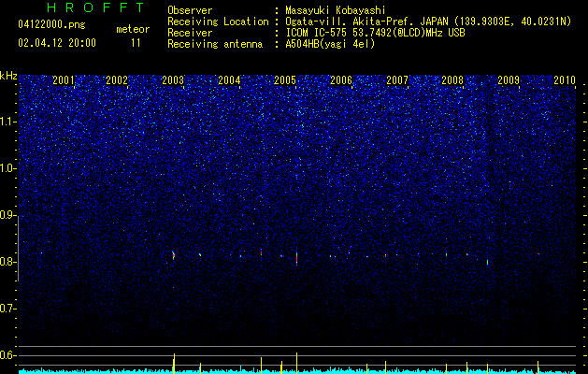588x374 pixels.
Task: Click the bright meteor echo below 2003
Action: pyautogui.click(x=173, y=255)
